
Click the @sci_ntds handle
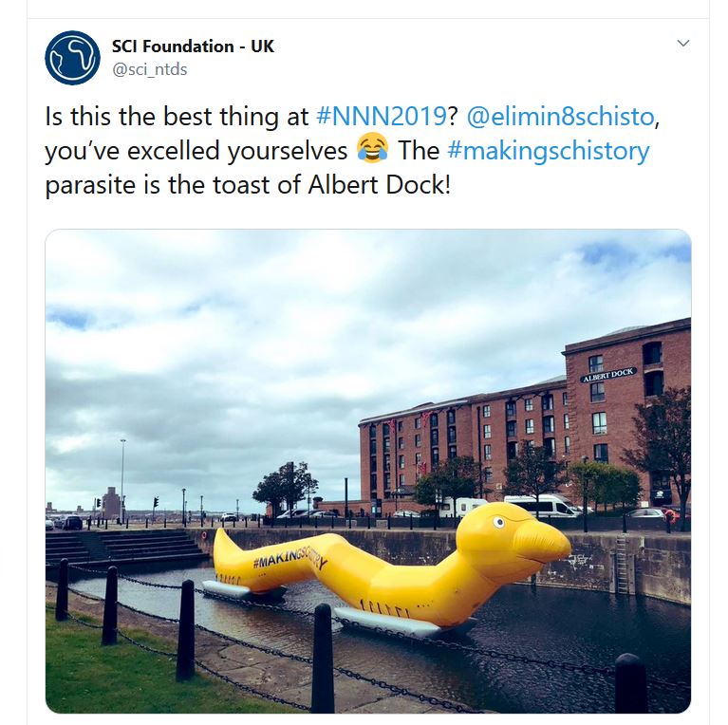point(150,69)
